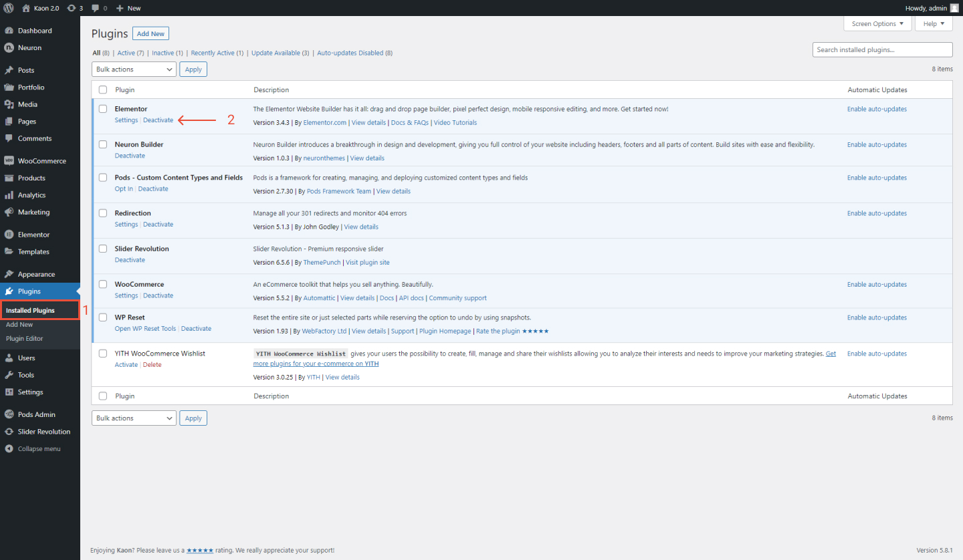Activate YITH WooCommerce Wishlist plugin
Viewport: 963px width, 560px height.
[126, 365]
